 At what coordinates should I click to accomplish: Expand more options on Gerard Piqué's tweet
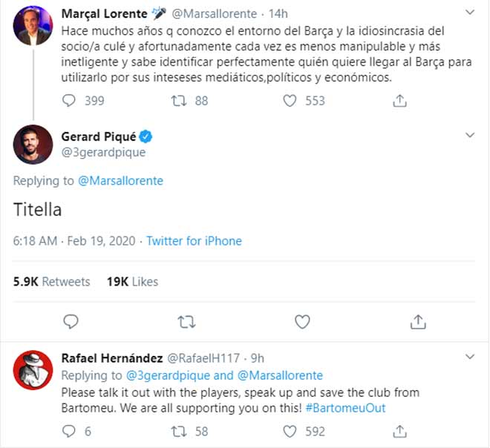point(469,135)
